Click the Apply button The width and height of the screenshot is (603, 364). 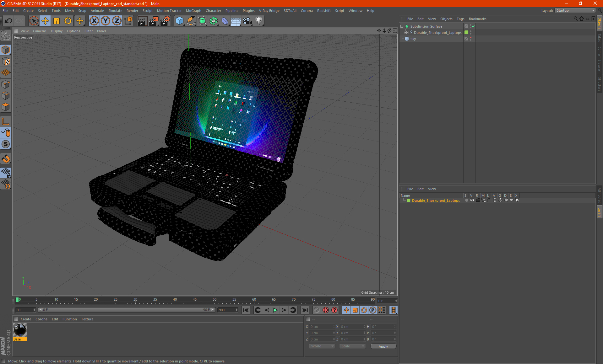(383, 346)
